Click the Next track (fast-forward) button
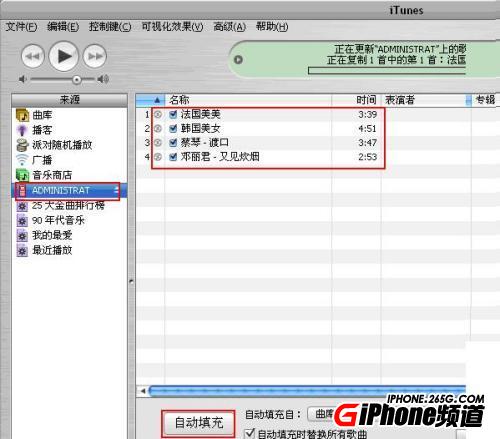Image resolution: width=500 pixels, height=439 pixels. tap(95, 56)
